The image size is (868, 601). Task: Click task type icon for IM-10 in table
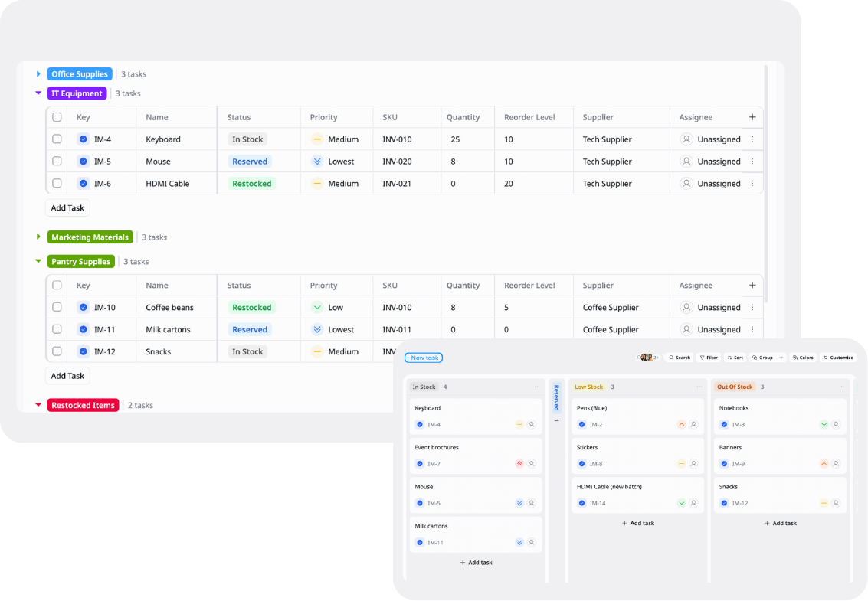point(83,307)
